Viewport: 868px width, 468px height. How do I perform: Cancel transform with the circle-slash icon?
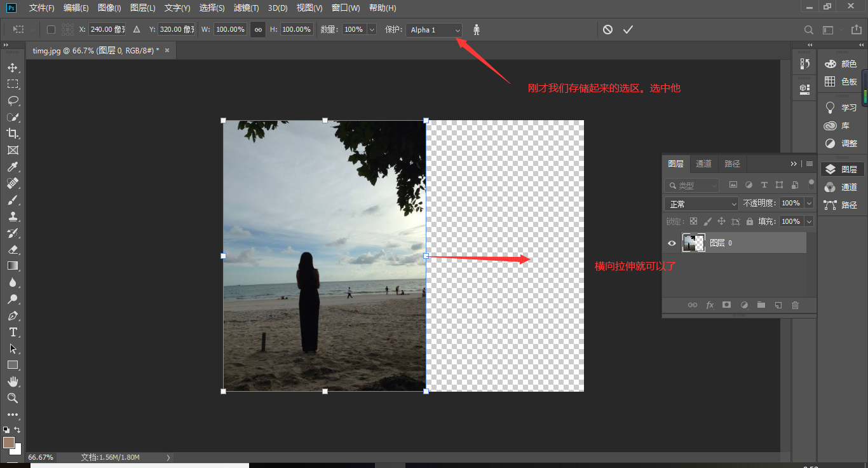607,29
